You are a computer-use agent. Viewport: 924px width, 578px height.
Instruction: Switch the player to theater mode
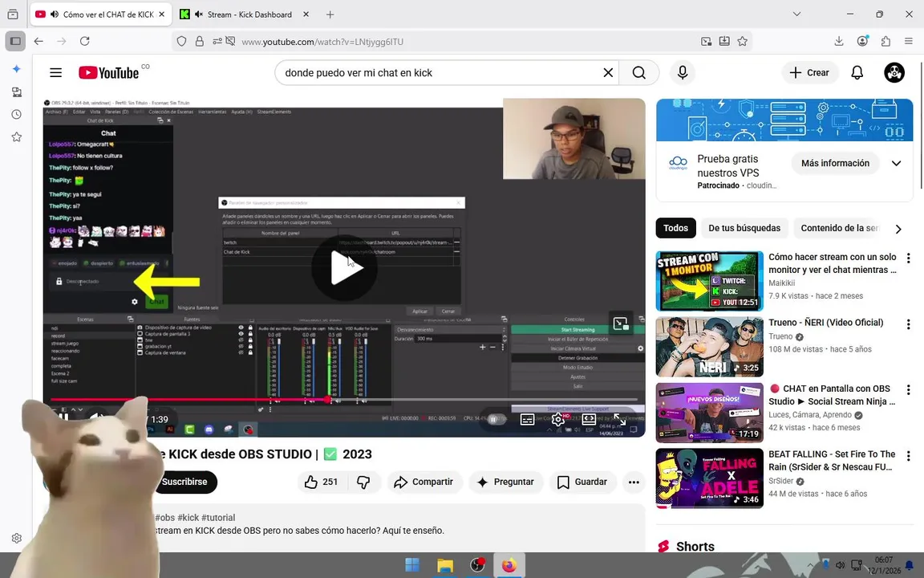tap(589, 419)
